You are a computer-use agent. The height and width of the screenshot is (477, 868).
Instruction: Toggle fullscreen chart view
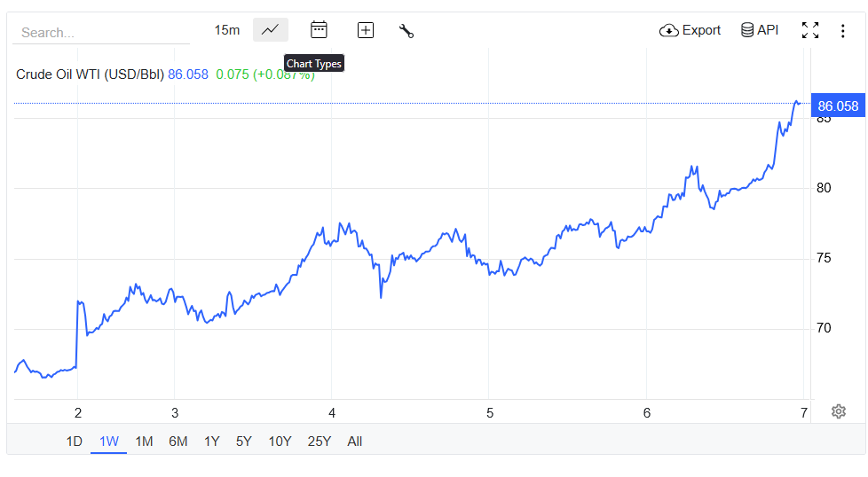(x=810, y=30)
